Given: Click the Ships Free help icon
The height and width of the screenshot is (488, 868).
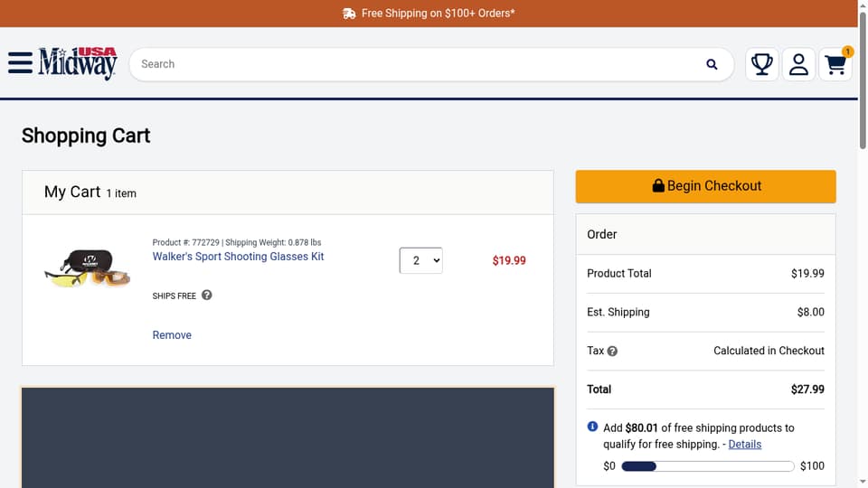Looking at the screenshot, I should point(206,295).
